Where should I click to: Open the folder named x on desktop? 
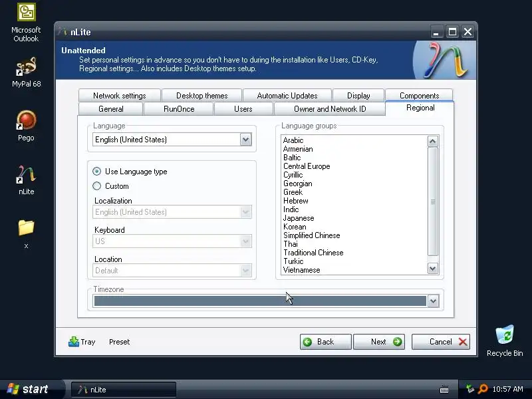pyautogui.click(x=26, y=234)
